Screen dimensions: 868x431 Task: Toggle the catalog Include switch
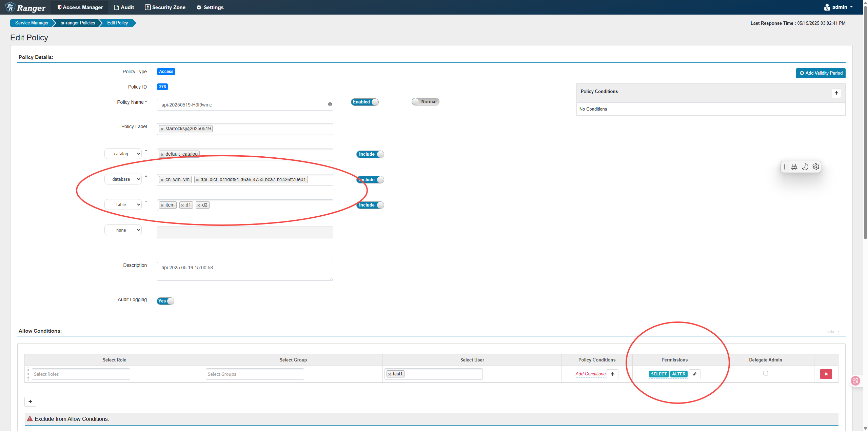[x=370, y=154]
